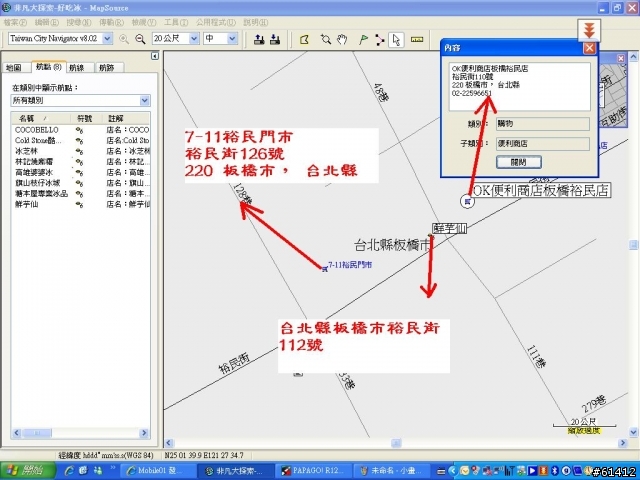Open the 傳輸 menu

[x=111, y=22]
